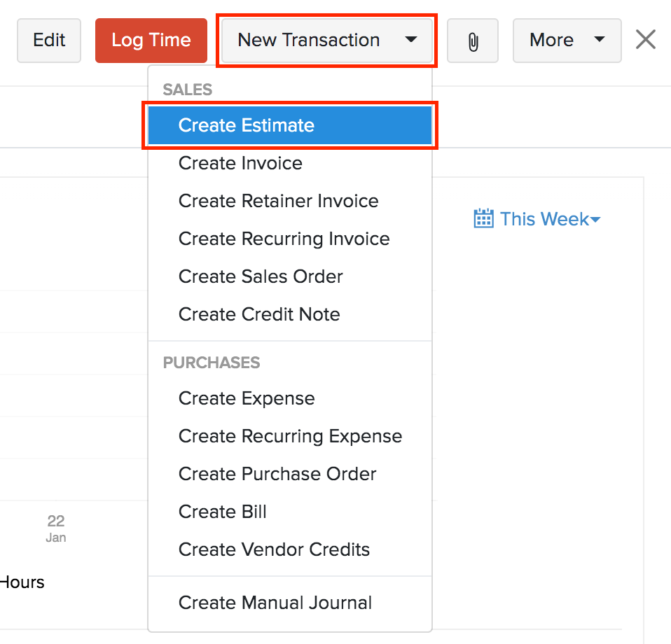Select Create Estimate from the menu
This screenshot has height=644, width=671.
tap(247, 125)
